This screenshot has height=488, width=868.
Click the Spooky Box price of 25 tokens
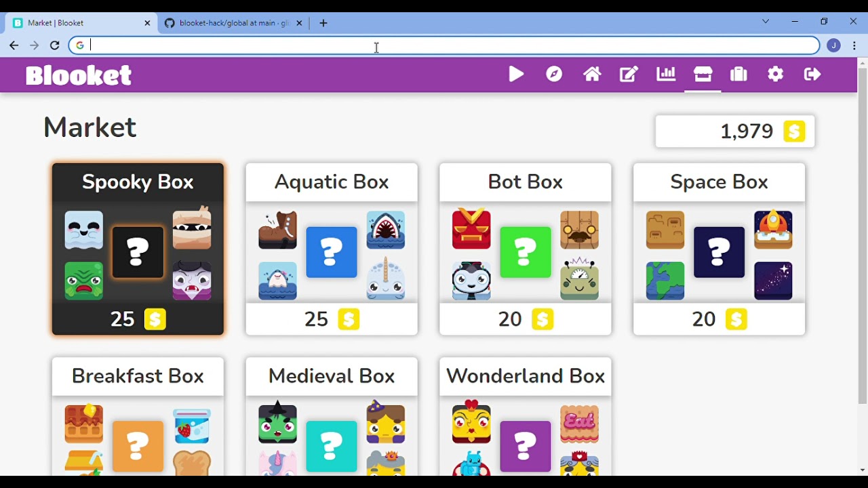coord(138,319)
